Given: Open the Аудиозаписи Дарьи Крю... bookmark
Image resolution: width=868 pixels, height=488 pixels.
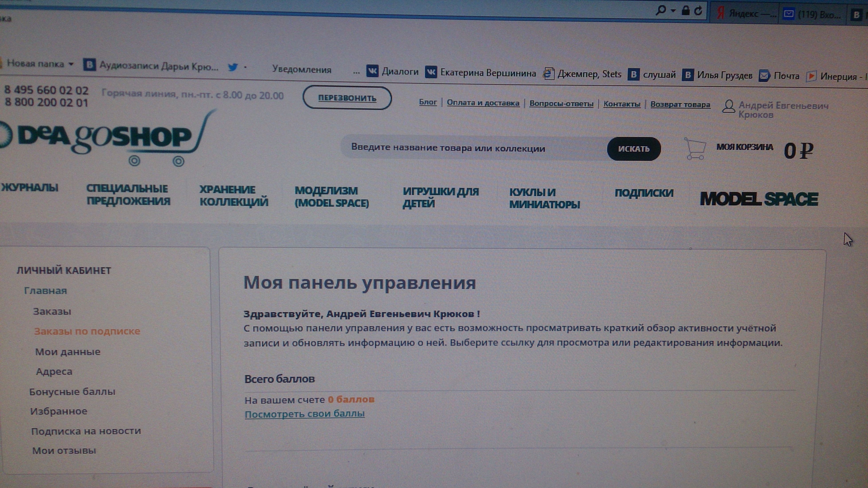Looking at the screenshot, I should 151,65.
